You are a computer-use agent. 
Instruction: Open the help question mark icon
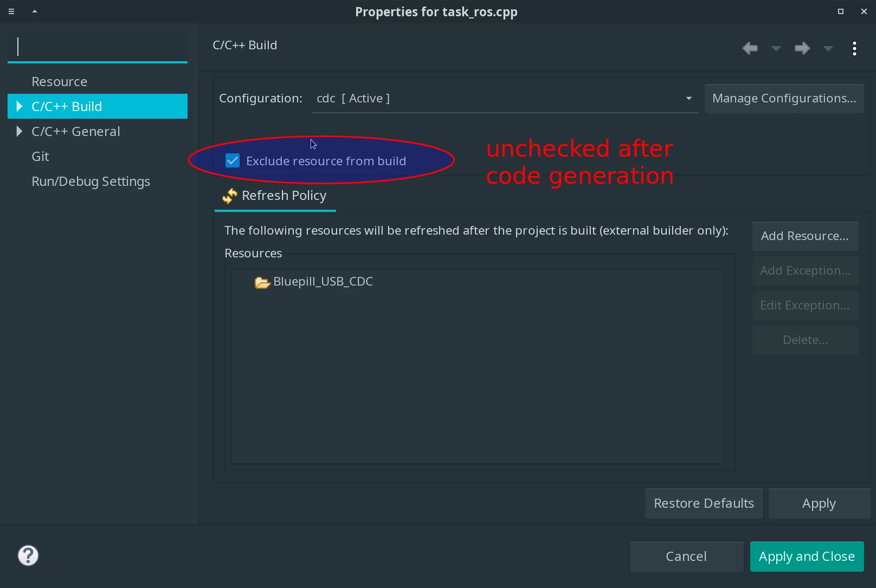pyautogui.click(x=28, y=555)
